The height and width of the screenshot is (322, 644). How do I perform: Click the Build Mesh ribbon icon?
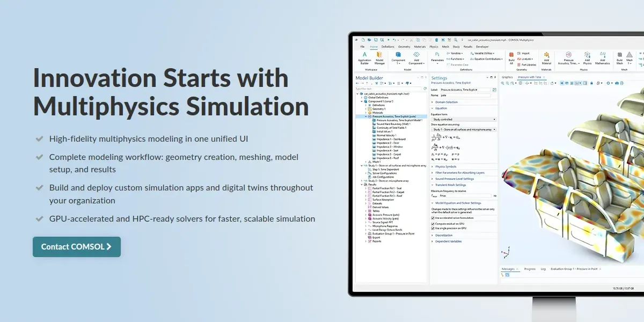[620, 58]
